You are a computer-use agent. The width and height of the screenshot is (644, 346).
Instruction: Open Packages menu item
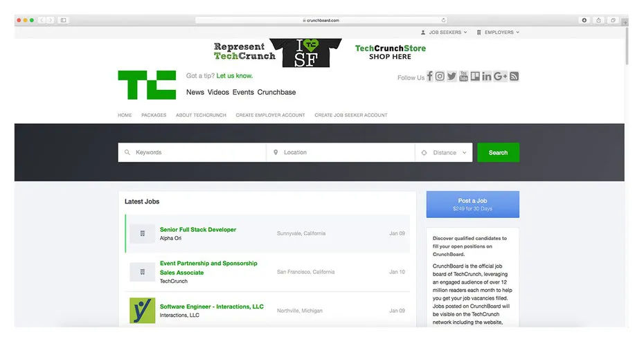154,116
